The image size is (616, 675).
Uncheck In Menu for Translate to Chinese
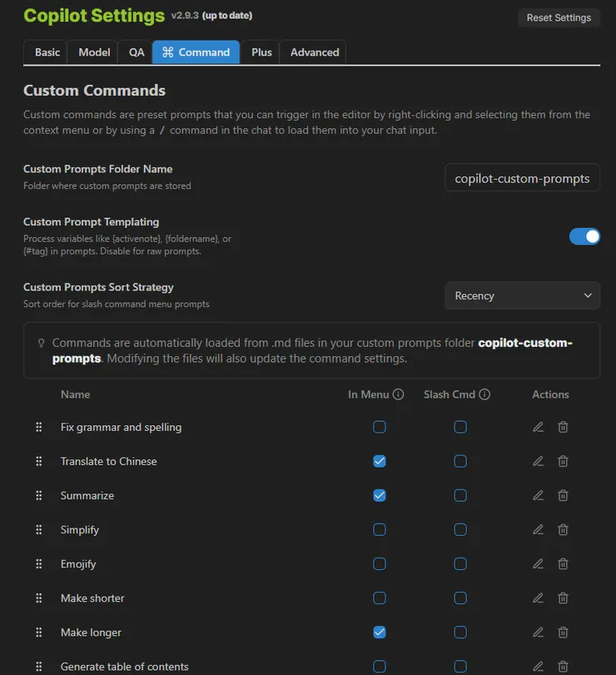[380, 461]
